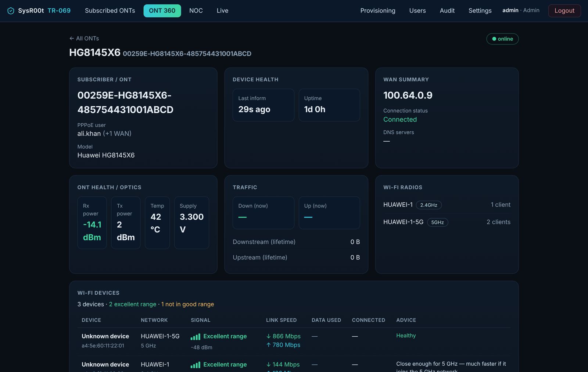
Task: Click the 866 Mbps download link speed
Action: [x=283, y=336]
